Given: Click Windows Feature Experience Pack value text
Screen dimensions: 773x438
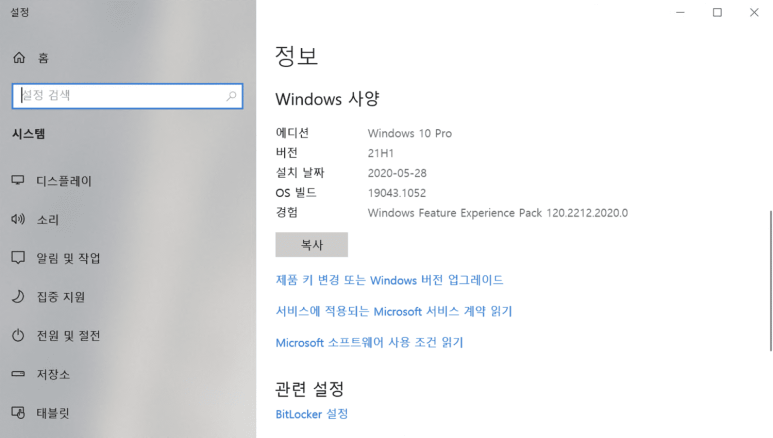Looking at the screenshot, I should pyautogui.click(x=498, y=213).
